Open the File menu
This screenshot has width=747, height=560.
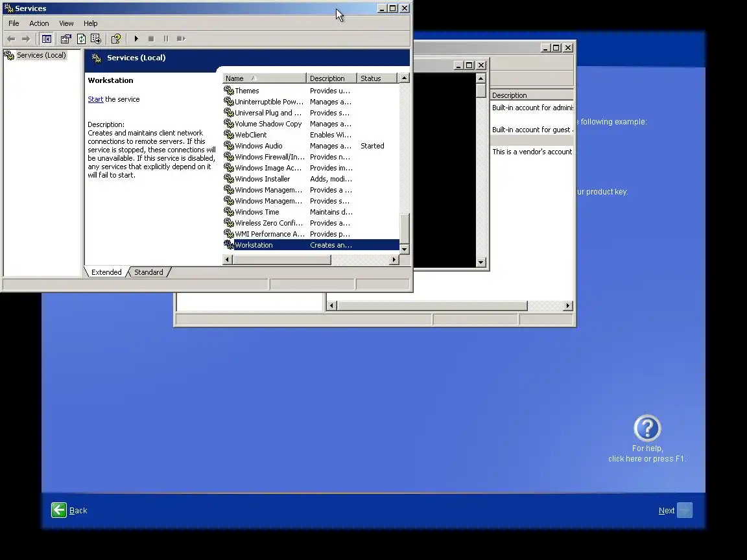(x=14, y=23)
